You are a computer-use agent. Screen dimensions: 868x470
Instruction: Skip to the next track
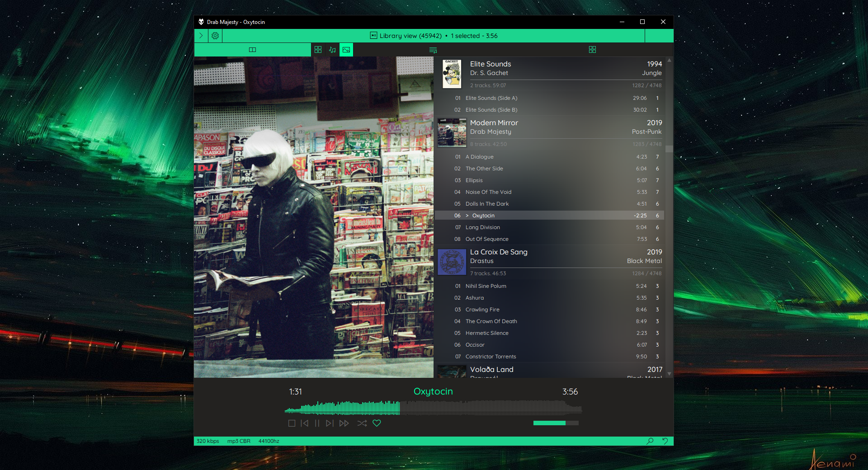click(330, 423)
